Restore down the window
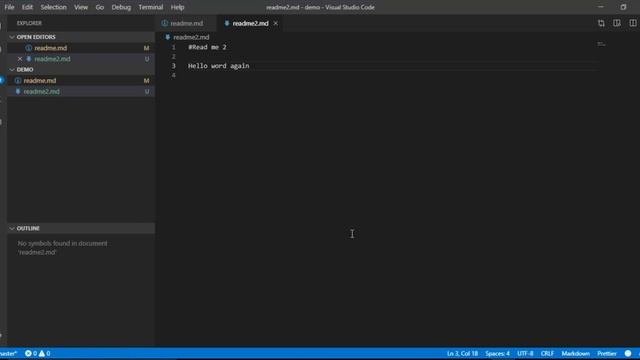Image resolution: width=640 pixels, height=360 pixels. pos(623,7)
